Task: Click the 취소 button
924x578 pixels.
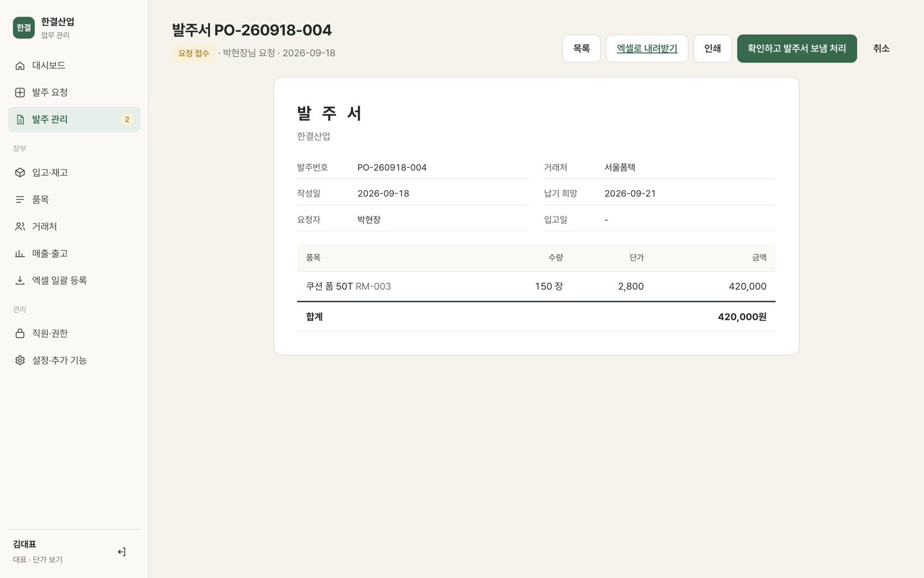Action: 881,49
